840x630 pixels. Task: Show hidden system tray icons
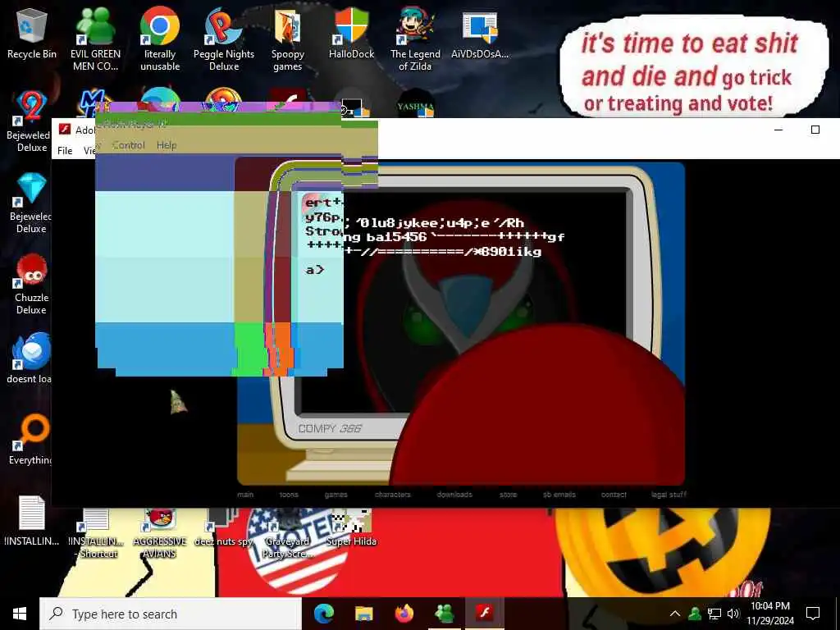[x=675, y=614]
